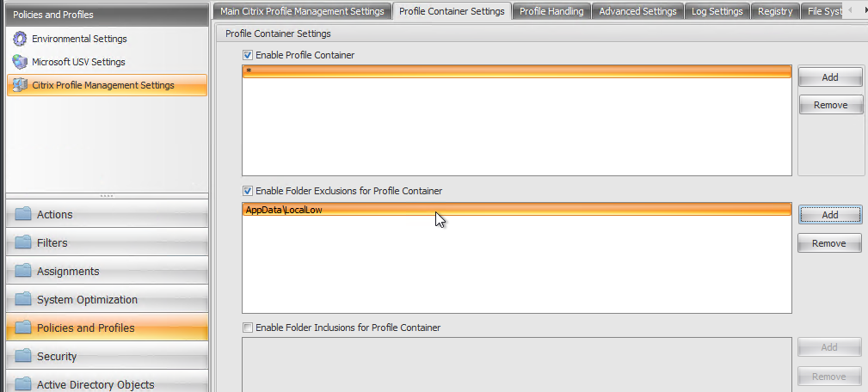Switch to the Registry tab
The width and height of the screenshot is (868, 392).
point(775,11)
